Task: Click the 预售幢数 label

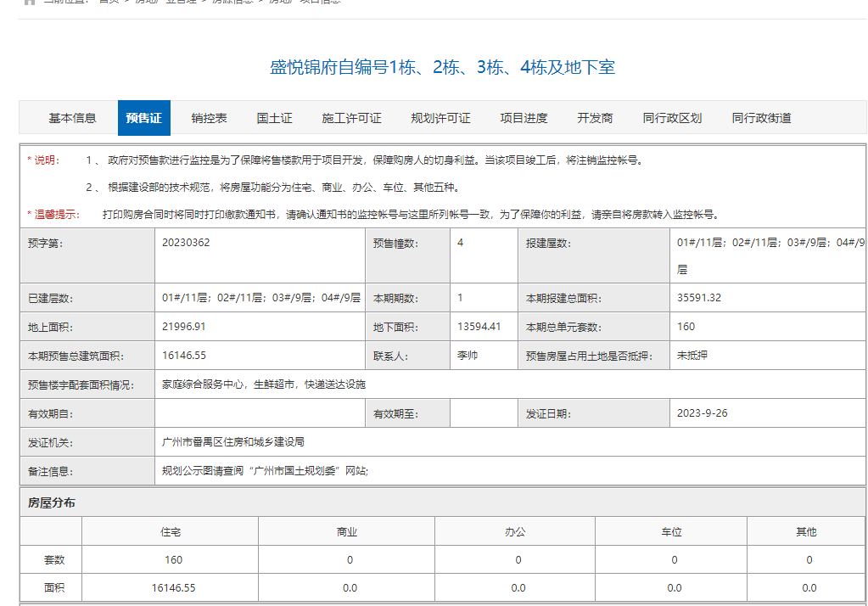Action: click(395, 244)
